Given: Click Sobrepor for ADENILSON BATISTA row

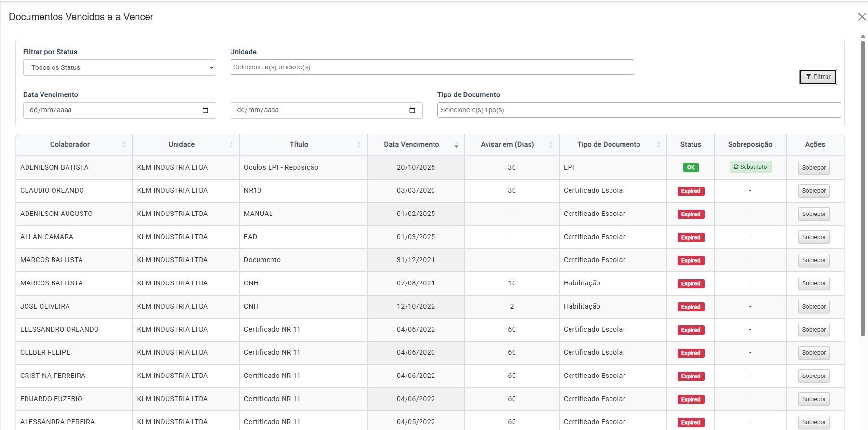Looking at the screenshot, I should [x=814, y=168].
